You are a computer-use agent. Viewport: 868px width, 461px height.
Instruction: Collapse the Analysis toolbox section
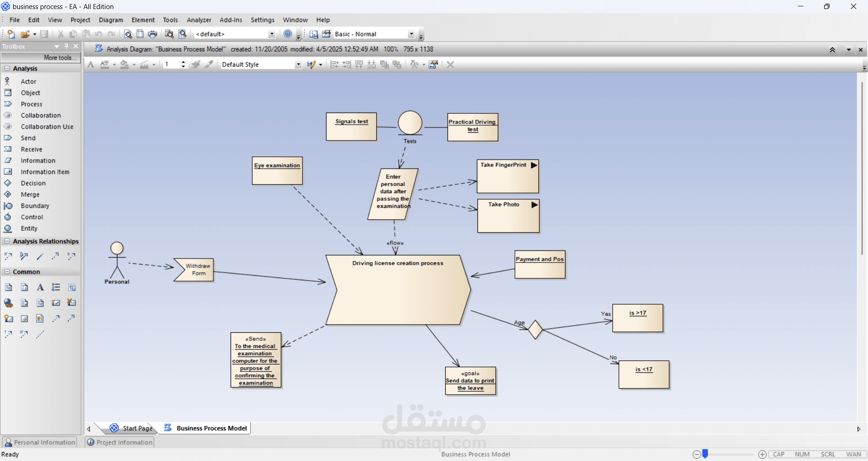click(x=7, y=68)
